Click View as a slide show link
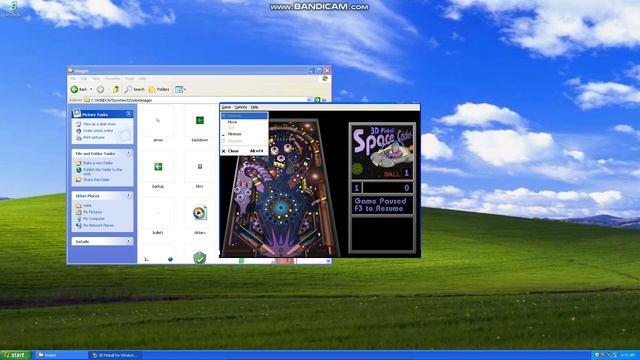This screenshot has width=640, height=360. (x=96, y=124)
